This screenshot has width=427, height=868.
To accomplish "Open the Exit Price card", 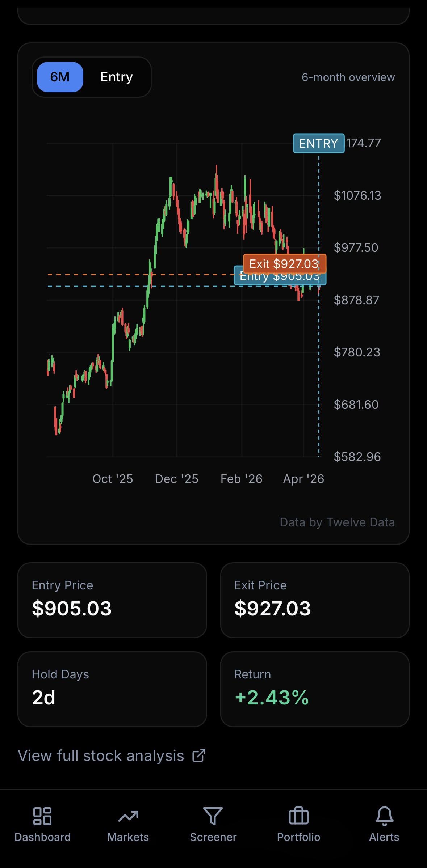I will coord(315,600).
